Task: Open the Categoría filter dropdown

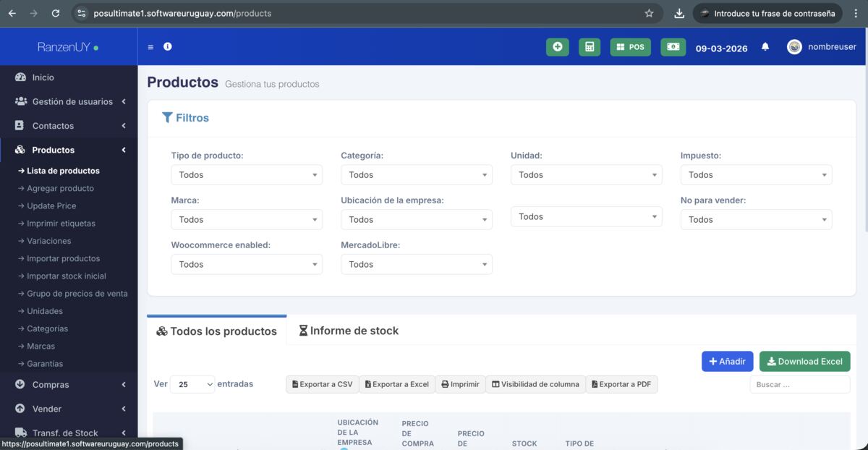Action: click(416, 174)
